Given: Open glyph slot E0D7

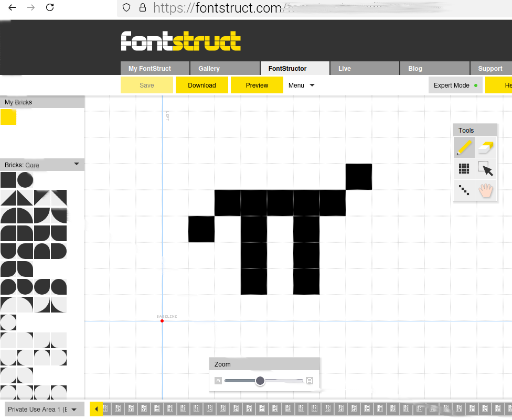Looking at the screenshot, I should 249,408.
